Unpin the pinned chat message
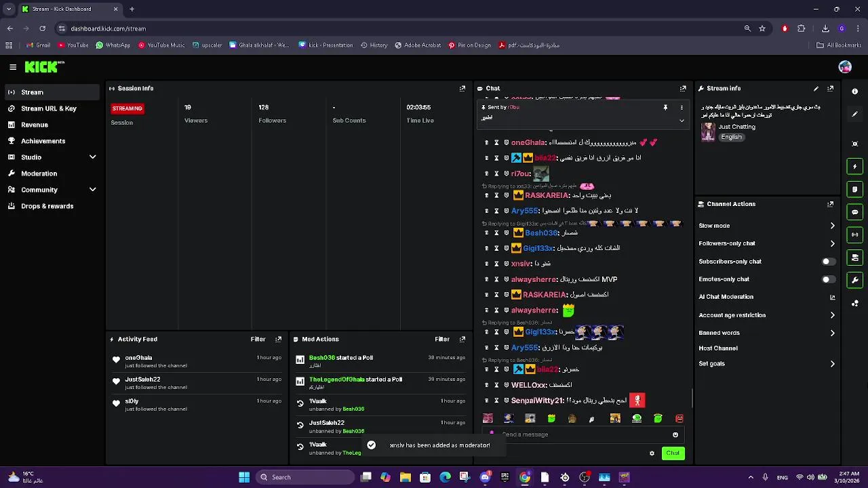Screen dimensions: 868x488 pyautogui.click(x=665, y=107)
